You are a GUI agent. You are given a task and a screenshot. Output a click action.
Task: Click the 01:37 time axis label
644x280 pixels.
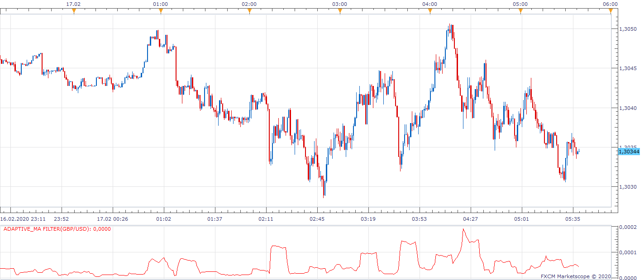[x=215, y=219]
